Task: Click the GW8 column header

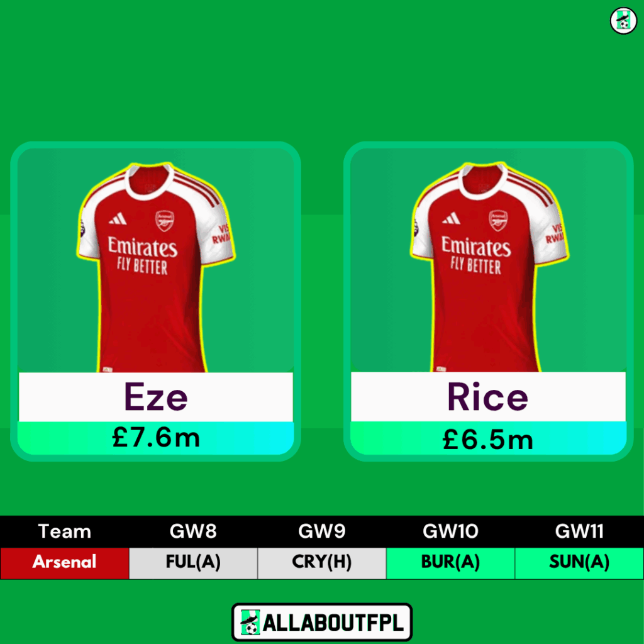Action: pos(193,531)
